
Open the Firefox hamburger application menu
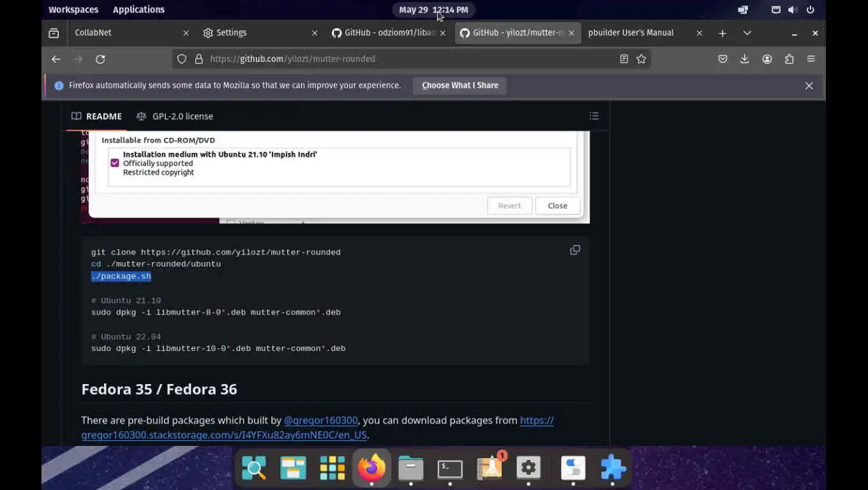811,59
